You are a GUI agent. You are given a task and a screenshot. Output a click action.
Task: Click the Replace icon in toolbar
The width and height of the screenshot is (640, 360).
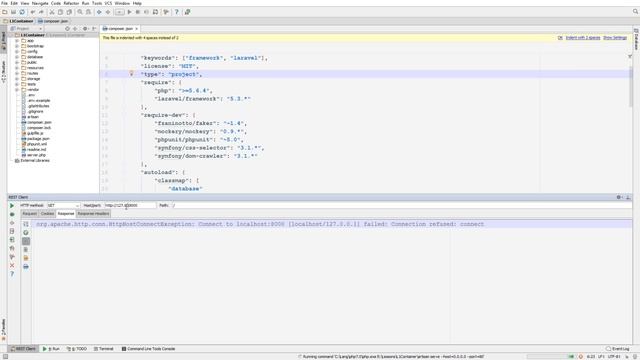click(89, 12)
